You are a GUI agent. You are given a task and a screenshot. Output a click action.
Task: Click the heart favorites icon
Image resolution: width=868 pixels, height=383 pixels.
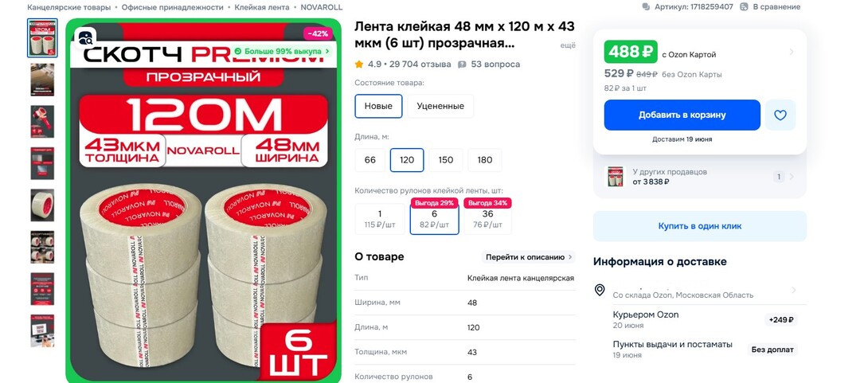point(780,115)
